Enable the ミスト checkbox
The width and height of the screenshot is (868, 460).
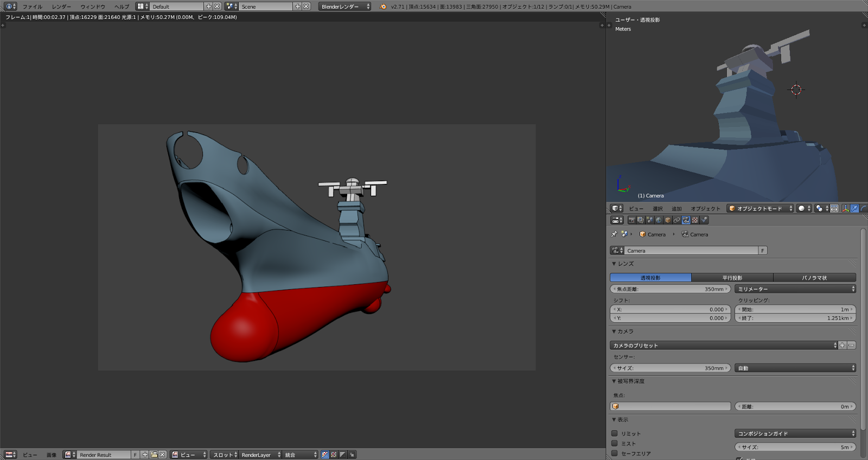(x=615, y=443)
